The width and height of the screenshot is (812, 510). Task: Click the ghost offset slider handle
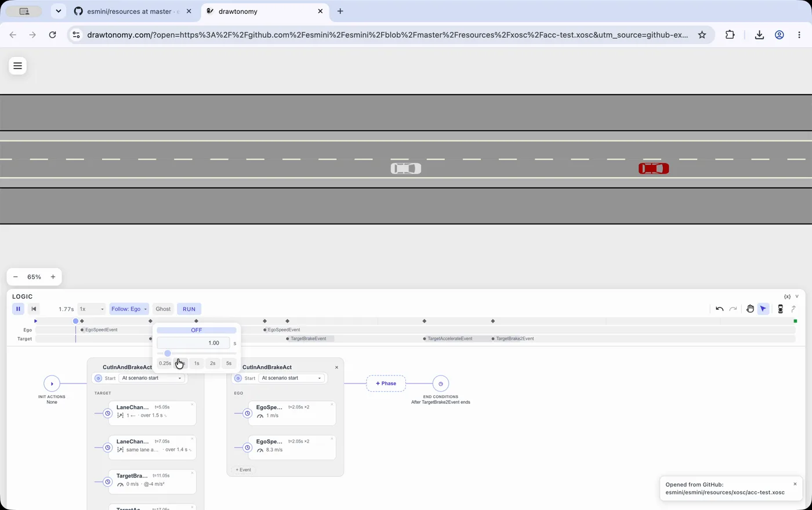tap(168, 353)
